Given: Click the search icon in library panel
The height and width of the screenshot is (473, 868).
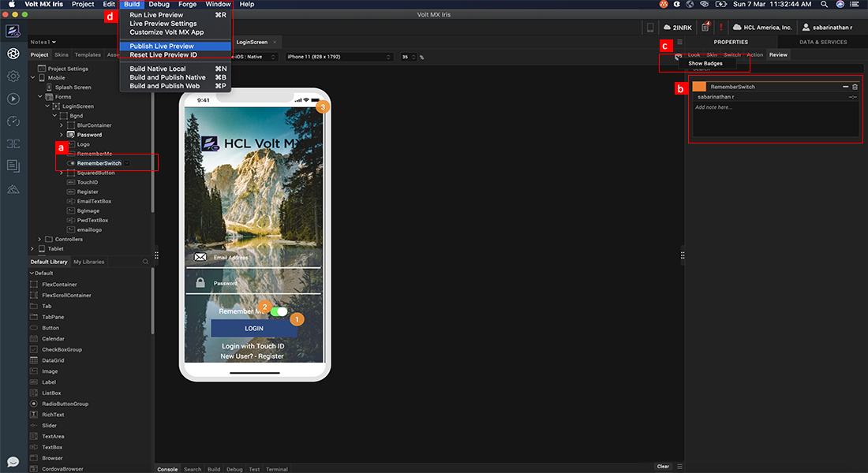Looking at the screenshot, I should 146,262.
